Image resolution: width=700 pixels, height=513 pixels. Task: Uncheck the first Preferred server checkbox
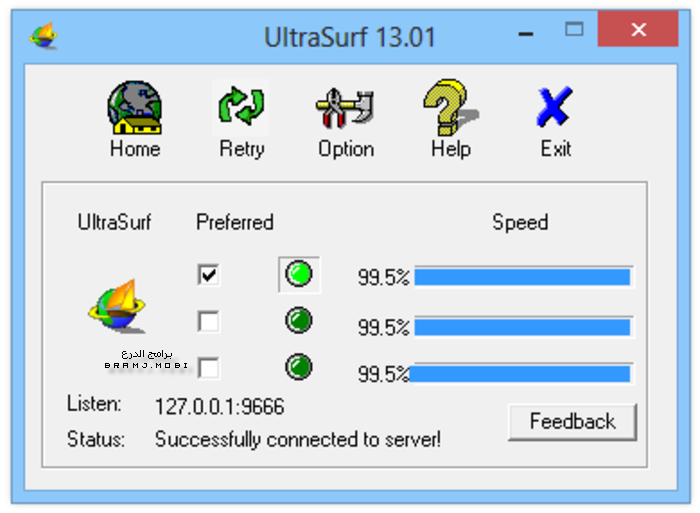coord(208,275)
